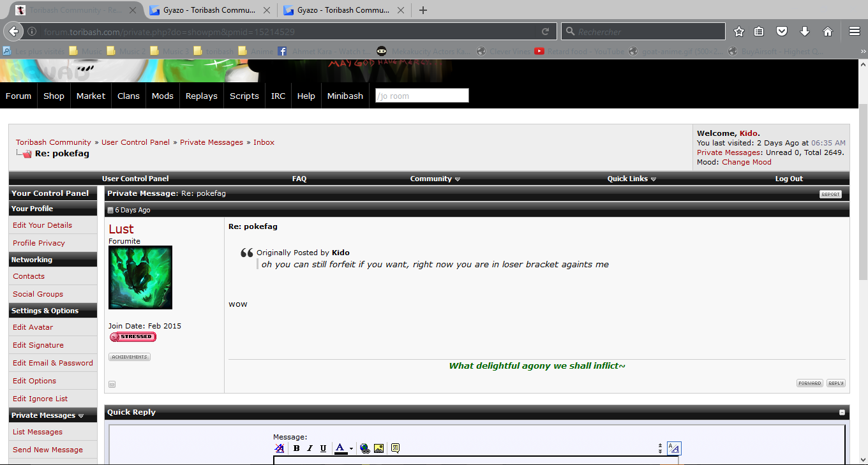The image size is (868, 465).
Task: Log Out of the forum
Action: (x=789, y=179)
